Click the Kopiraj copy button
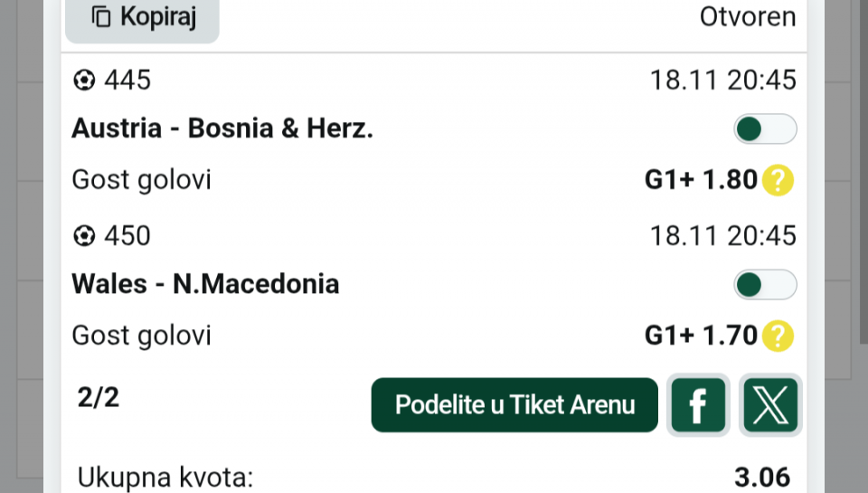The width and height of the screenshot is (868, 493). (142, 17)
